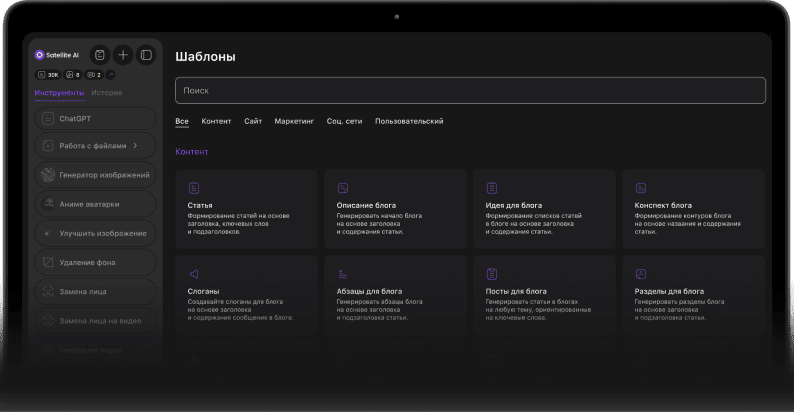Image resolution: width=794 pixels, height=412 pixels.
Task: Filter templates by Маркетинг category
Action: [294, 121]
